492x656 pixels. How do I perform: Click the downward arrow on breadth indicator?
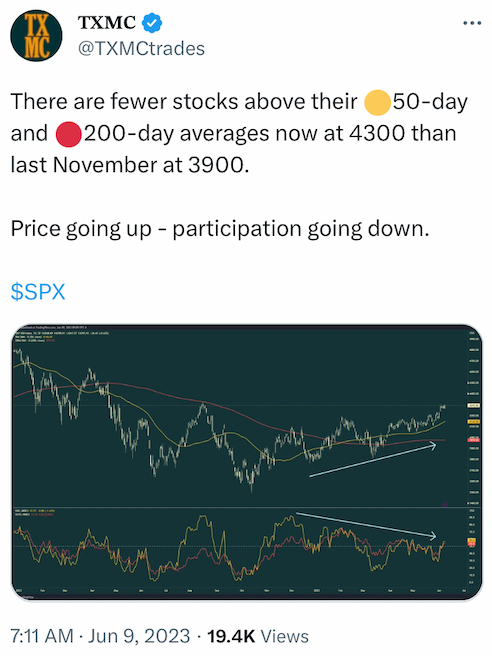click(x=366, y=525)
